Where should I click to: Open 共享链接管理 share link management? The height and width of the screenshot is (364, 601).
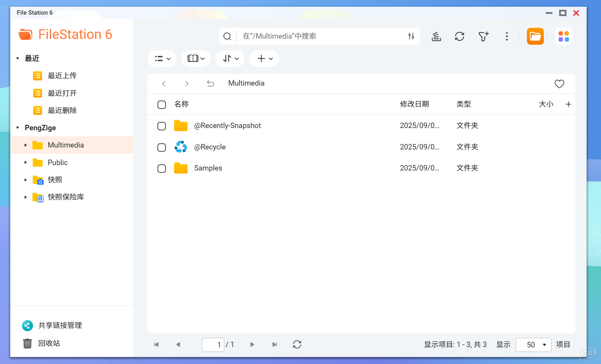pos(60,325)
